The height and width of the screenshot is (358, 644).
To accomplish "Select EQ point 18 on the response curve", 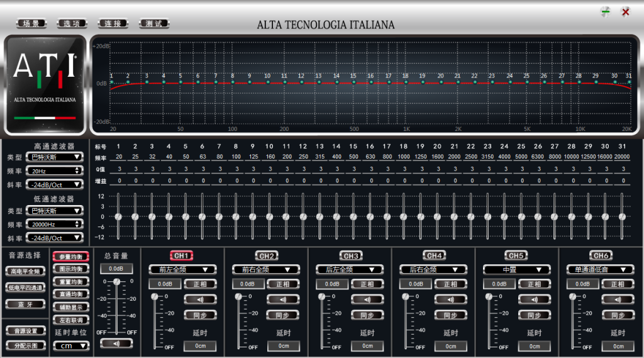I will 406,82.
